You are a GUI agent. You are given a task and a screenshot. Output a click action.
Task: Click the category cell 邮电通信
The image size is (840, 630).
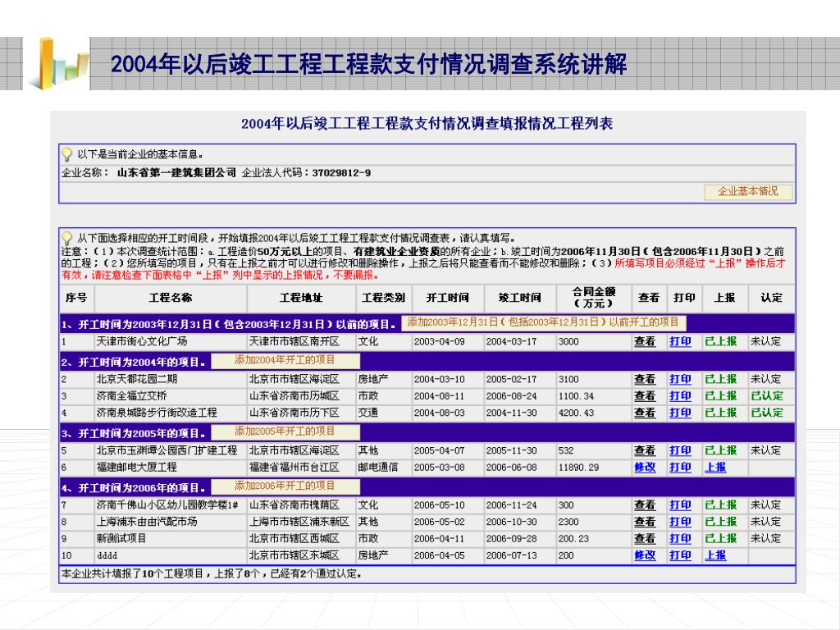(378, 467)
